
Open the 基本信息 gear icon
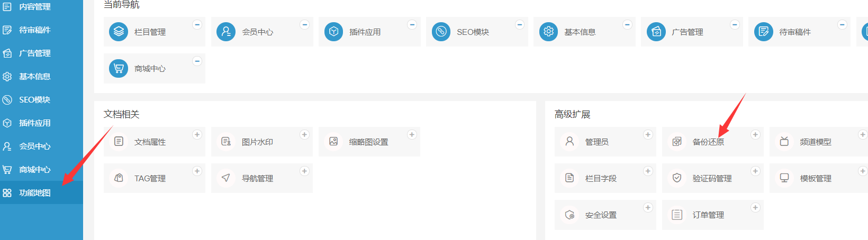pyautogui.click(x=548, y=32)
